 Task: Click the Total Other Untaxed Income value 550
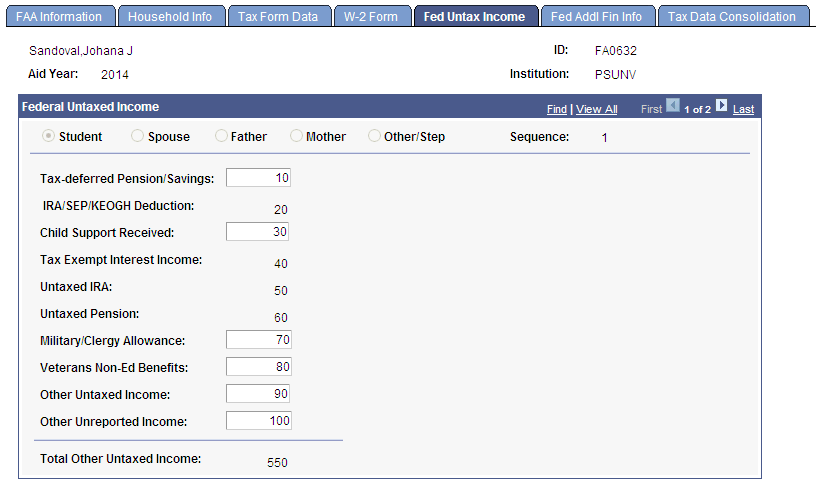[x=277, y=463]
